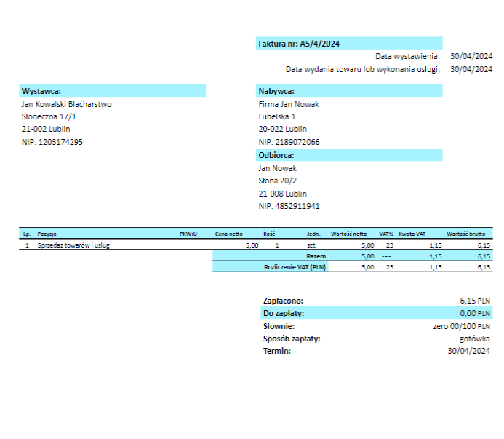Viewport: 504px width, 439px height.
Task: Select recipient address Słona 20/2
Action: tap(277, 181)
